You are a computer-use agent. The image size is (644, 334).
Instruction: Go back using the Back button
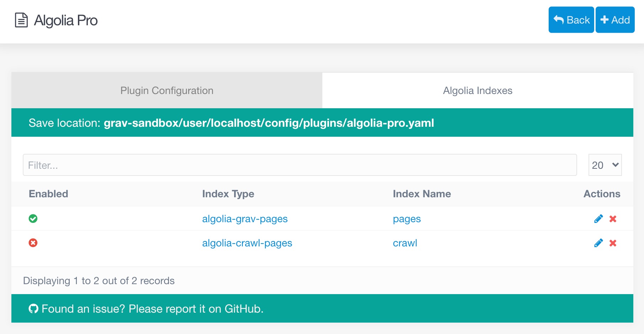(x=571, y=20)
